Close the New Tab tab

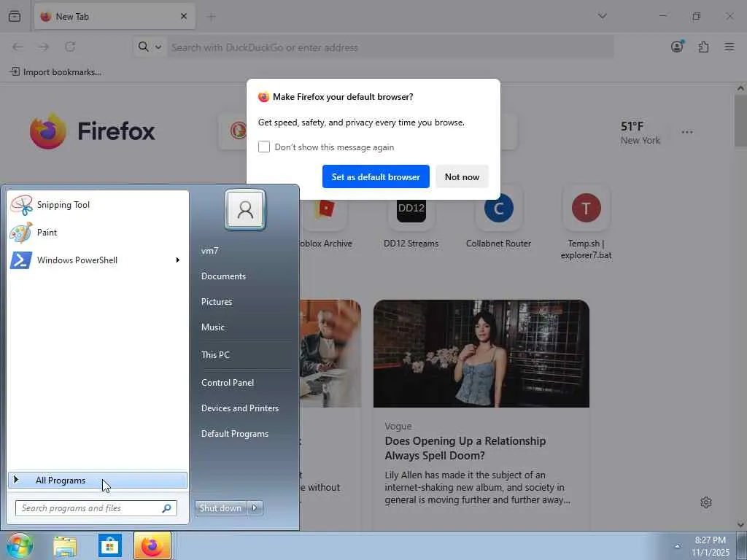184,16
